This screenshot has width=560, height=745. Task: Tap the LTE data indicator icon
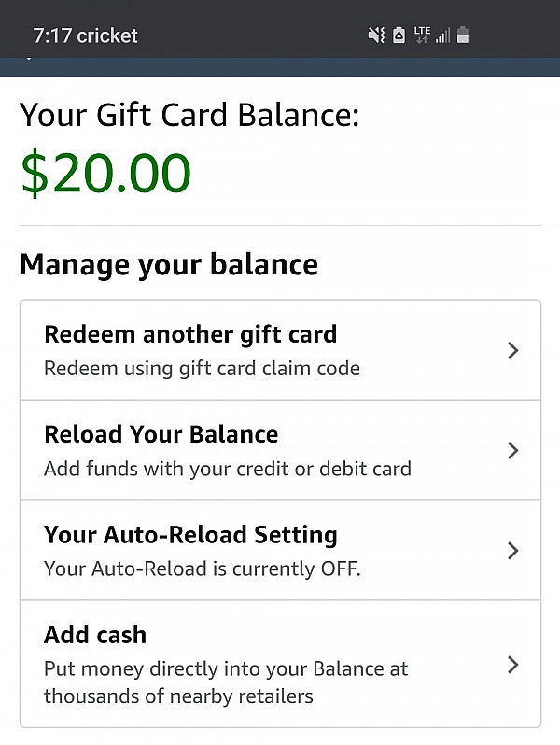pyautogui.click(x=422, y=35)
